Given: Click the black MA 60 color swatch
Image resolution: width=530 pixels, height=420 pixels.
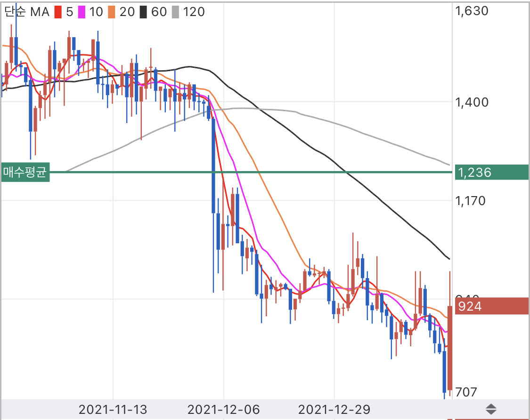Looking at the screenshot, I should 143,12.
